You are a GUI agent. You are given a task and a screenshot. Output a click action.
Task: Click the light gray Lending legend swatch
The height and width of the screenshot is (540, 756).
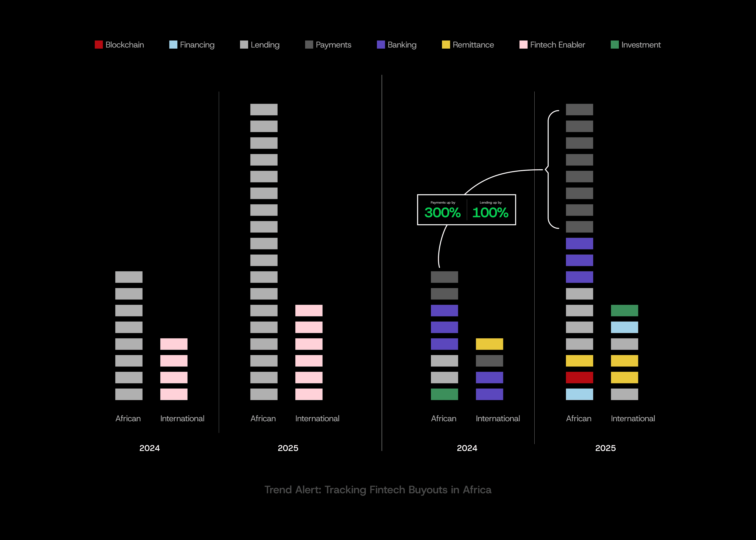[244, 45]
